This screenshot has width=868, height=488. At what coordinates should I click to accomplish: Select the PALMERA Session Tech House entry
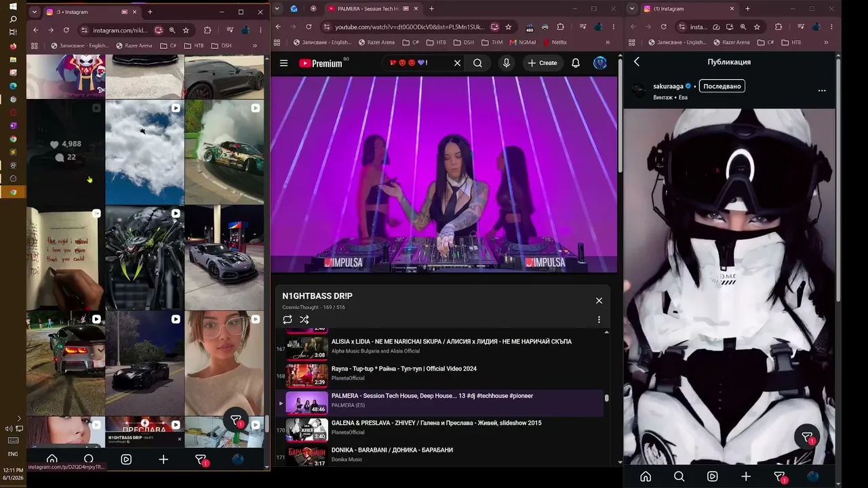441,403
